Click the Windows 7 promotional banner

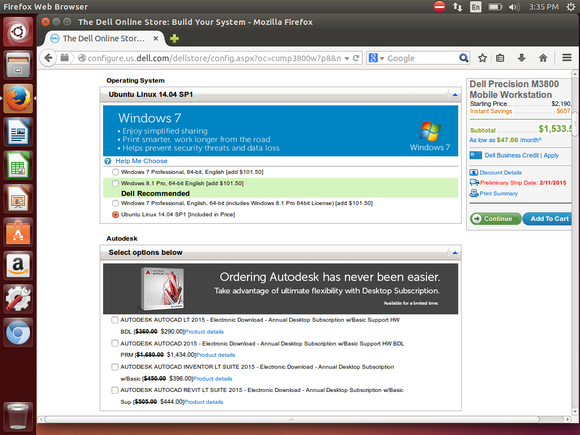(x=280, y=131)
